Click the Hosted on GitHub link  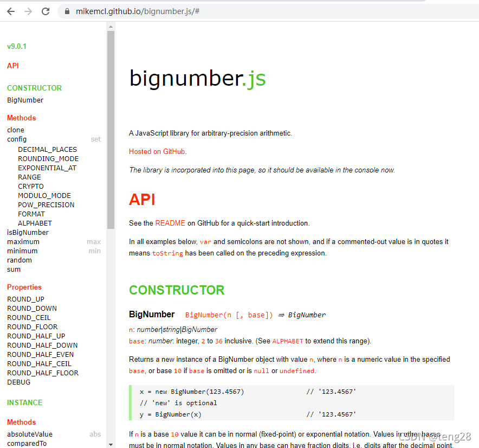click(x=157, y=151)
